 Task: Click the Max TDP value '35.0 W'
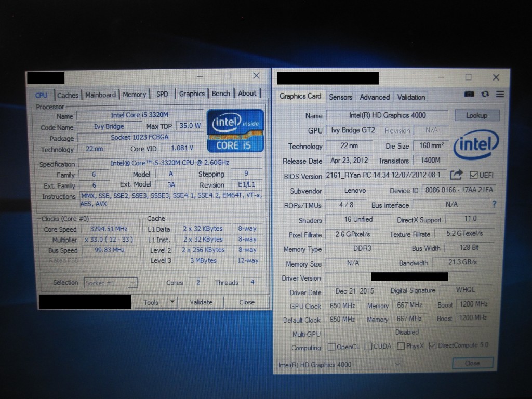[x=190, y=126]
